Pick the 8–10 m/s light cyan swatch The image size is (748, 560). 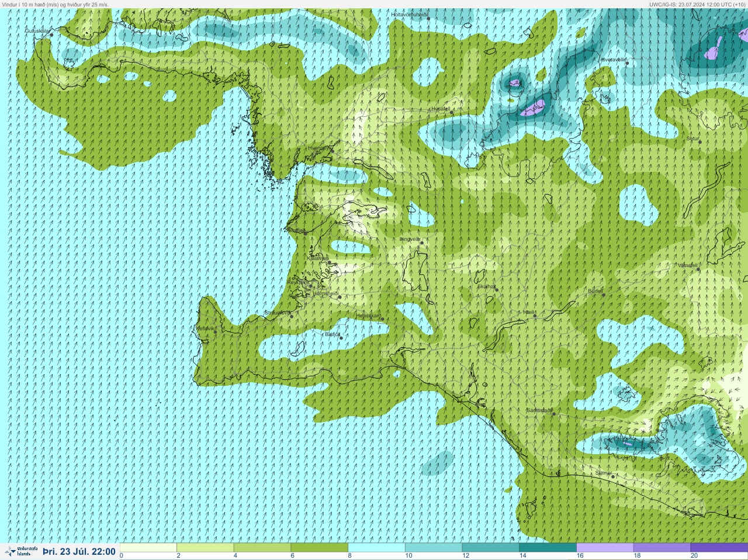click(376, 548)
